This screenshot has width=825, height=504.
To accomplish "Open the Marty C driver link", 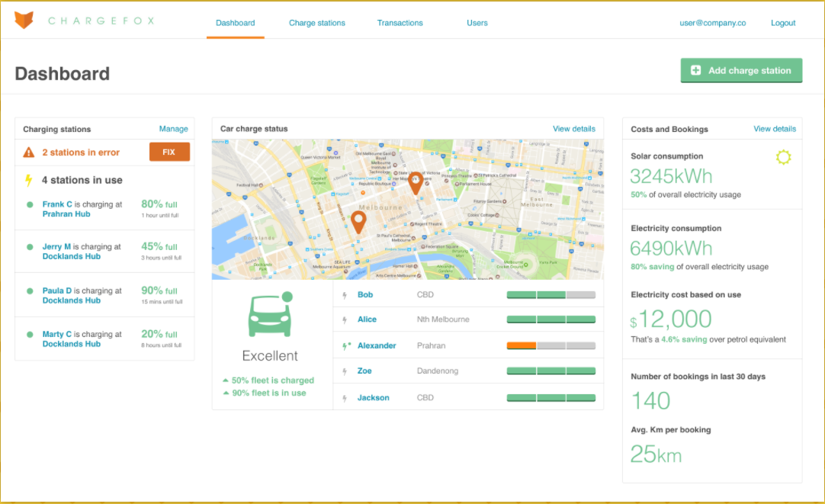I will coord(57,334).
